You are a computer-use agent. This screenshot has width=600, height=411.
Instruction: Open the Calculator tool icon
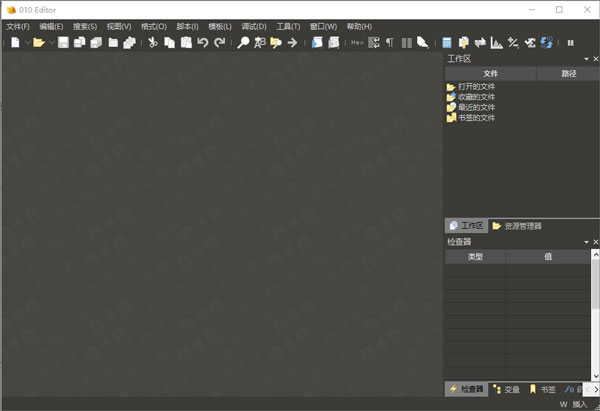coord(447,42)
